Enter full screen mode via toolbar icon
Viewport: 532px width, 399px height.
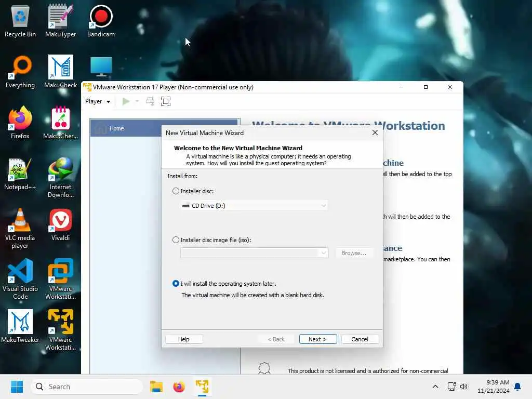pos(166,101)
